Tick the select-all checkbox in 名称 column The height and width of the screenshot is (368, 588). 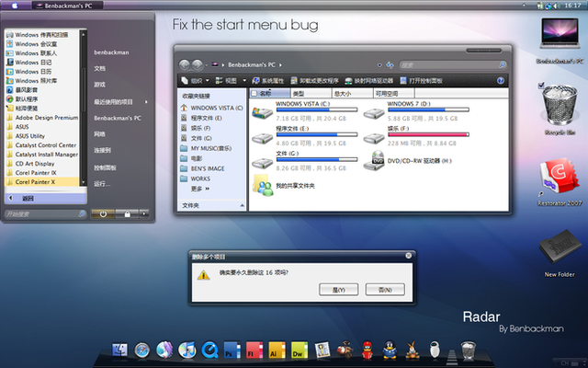click(x=254, y=93)
